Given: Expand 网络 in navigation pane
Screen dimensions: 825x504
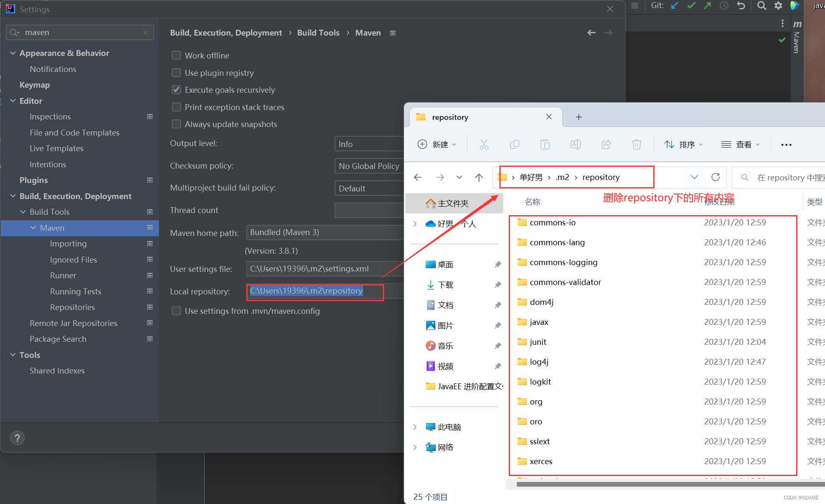Looking at the screenshot, I should (x=415, y=447).
